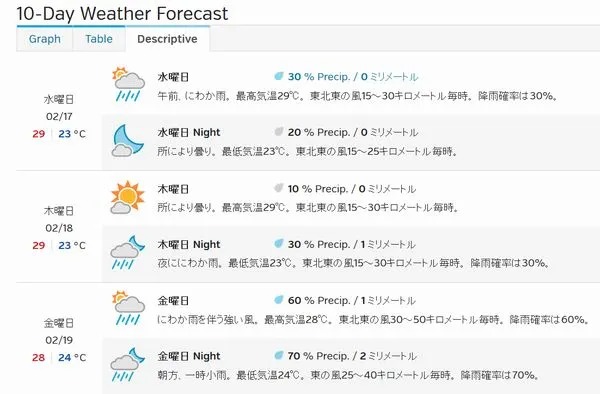Viewport: 600px width, 394px height.
Task: Click the 金曜日 02/19 date cell
Action: point(59,340)
